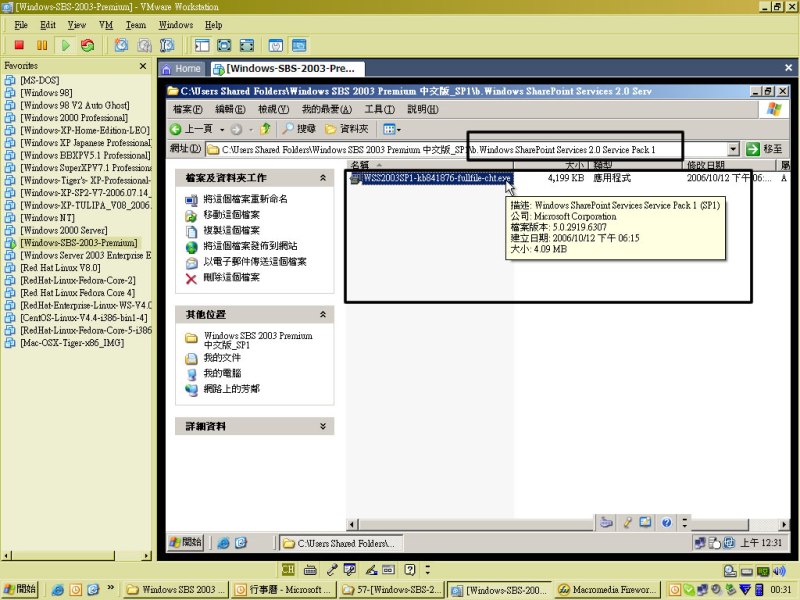Click the VMware sound device status icon
Image resolution: width=800 pixels, height=600 pixels.
pos(779,571)
